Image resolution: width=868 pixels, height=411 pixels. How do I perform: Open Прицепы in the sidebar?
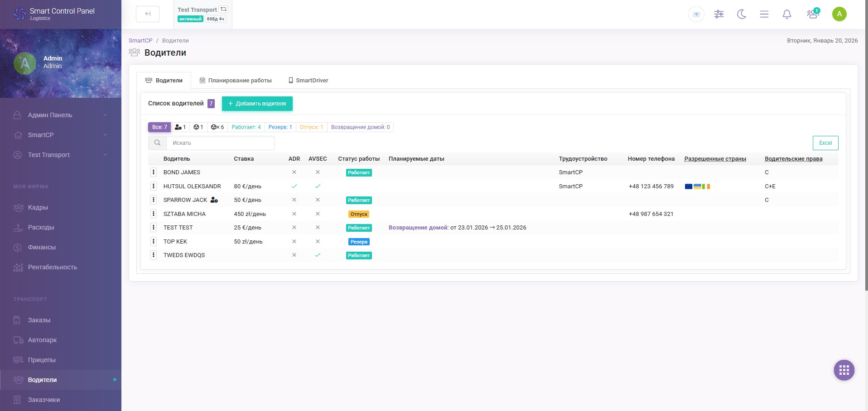(x=61, y=360)
